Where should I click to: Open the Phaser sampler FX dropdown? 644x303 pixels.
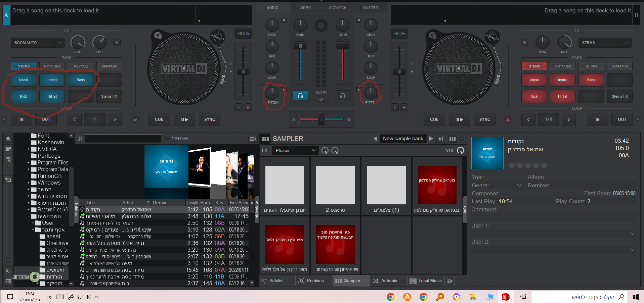(x=295, y=150)
